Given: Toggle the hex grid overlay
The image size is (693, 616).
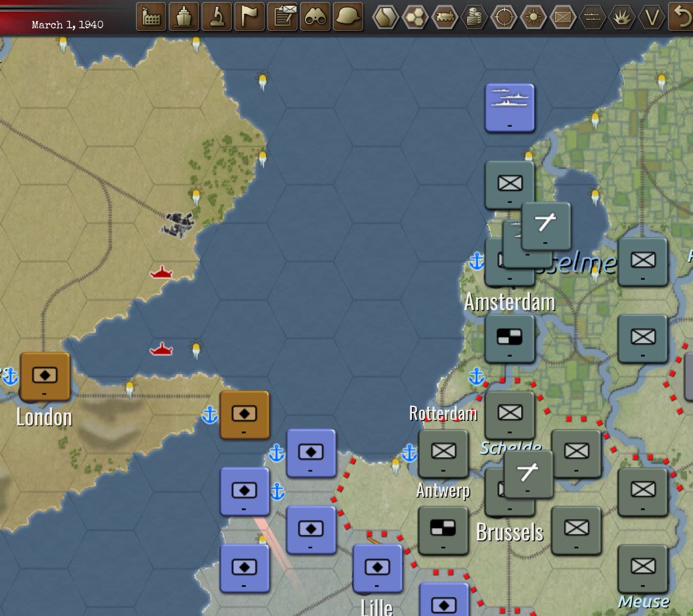Looking at the screenshot, I should click(x=415, y=17).
